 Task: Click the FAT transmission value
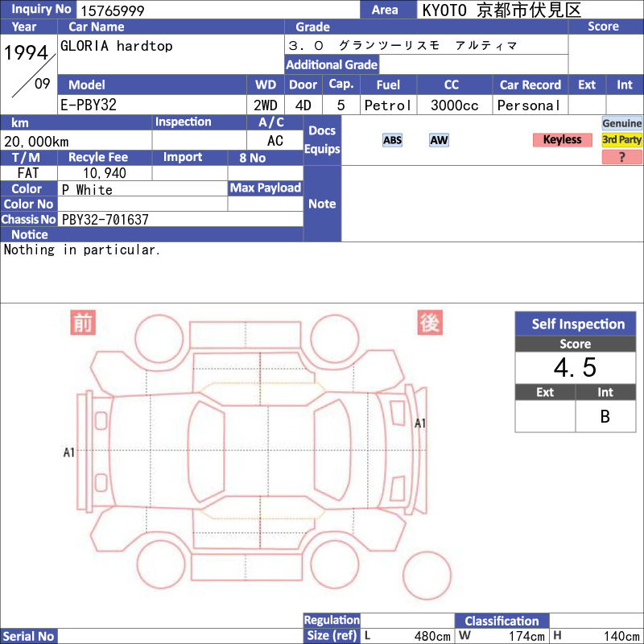click(x=28, y=173)
